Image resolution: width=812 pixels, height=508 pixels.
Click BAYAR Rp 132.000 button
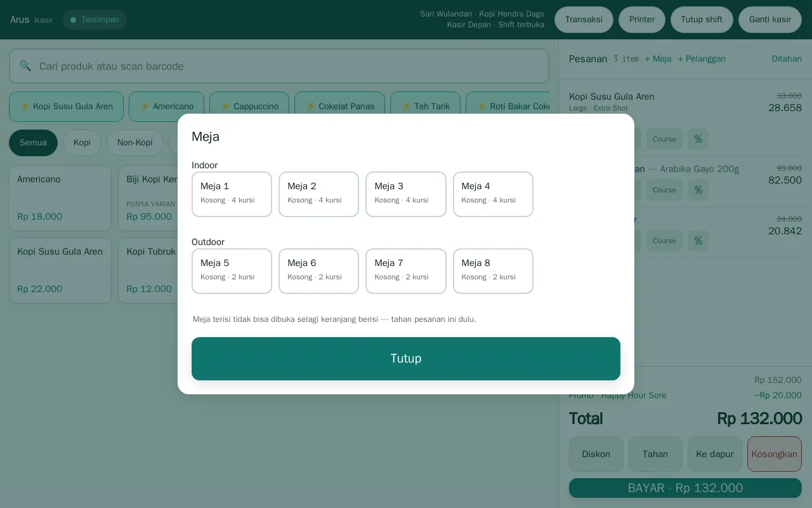[685, 488]
